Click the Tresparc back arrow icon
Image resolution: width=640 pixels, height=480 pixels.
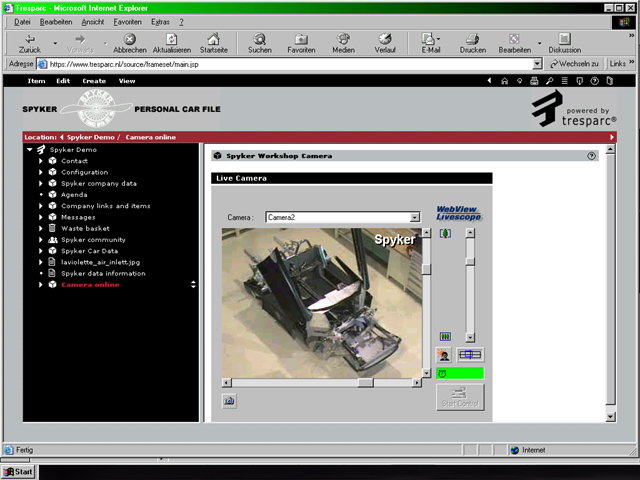(489, 81)
